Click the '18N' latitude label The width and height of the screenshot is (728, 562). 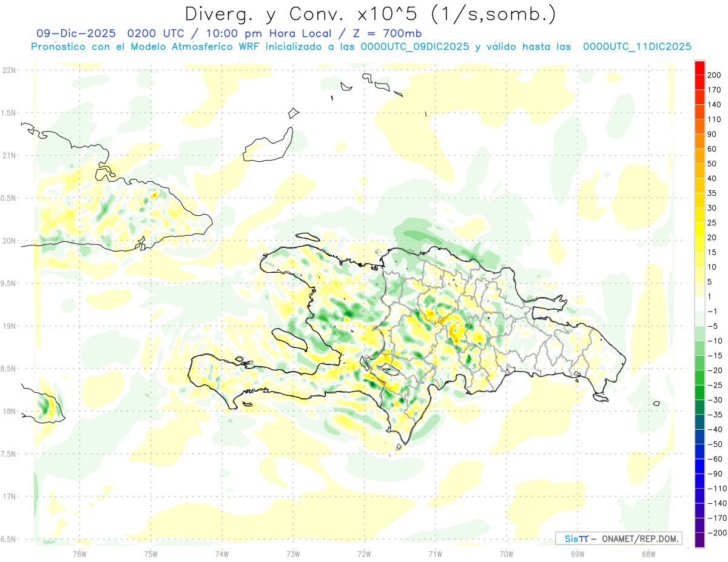9,411
